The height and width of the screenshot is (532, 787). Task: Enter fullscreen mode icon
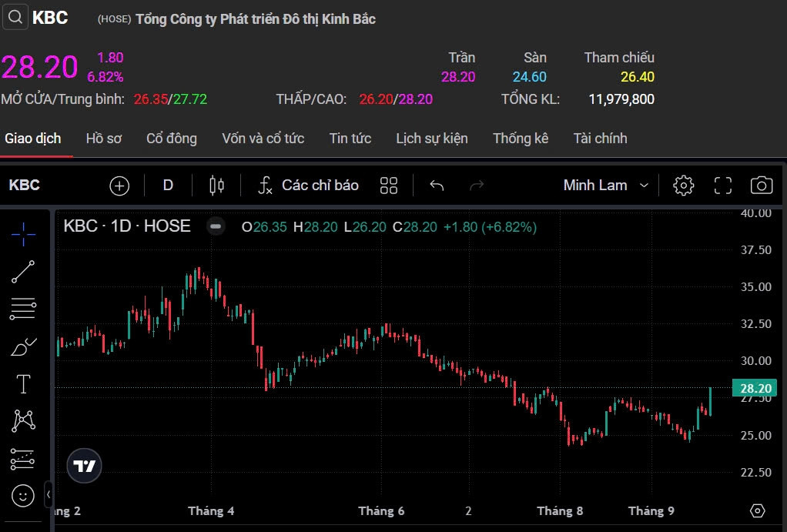[x=723, y=186]
